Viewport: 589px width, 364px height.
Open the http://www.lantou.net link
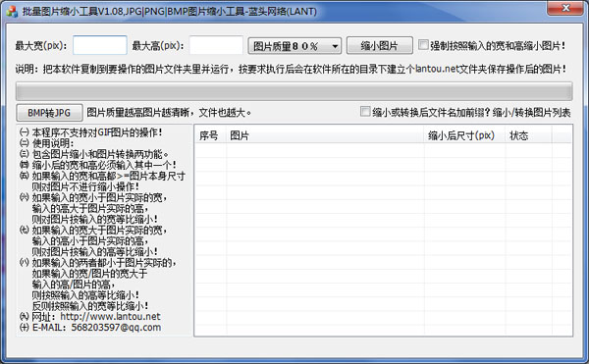tap(110, 316)
